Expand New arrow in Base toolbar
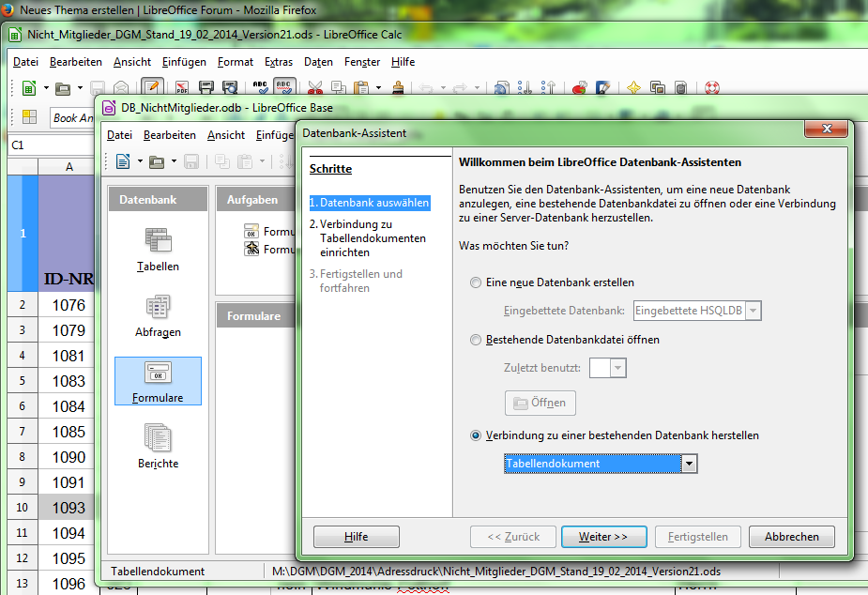The width and height of the screenshot is (868, 595). click(140, 161)
